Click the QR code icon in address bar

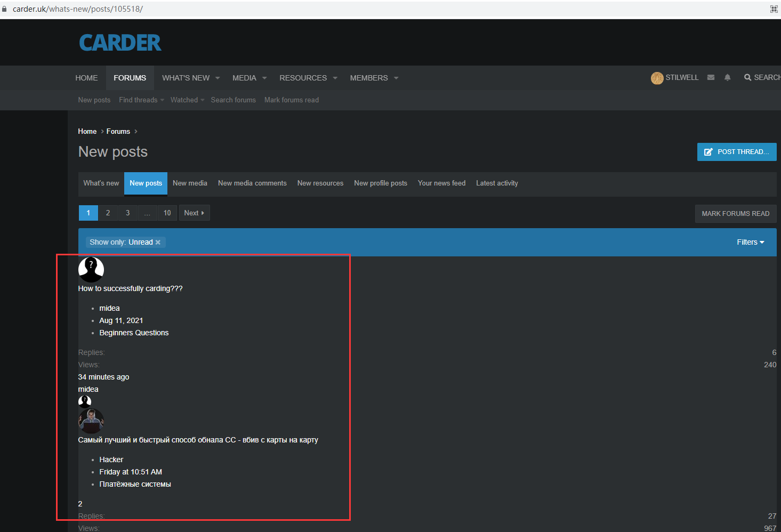[x=774, y=9]
